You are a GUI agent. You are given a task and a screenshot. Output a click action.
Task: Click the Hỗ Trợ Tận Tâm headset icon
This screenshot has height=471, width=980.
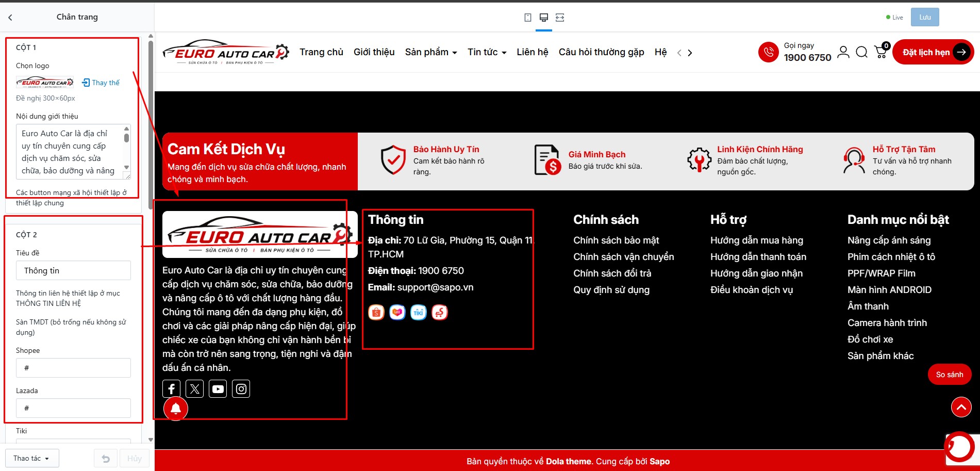point(854,160)
